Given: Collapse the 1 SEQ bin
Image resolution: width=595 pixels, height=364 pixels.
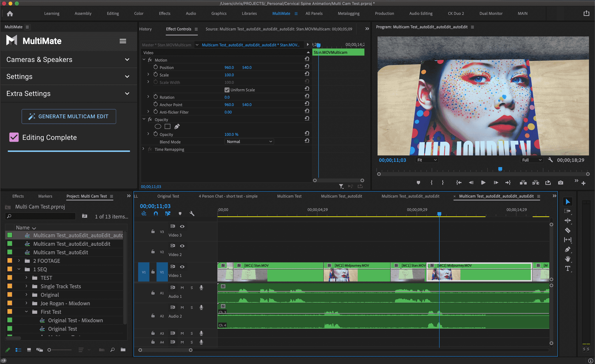Looking at the screenshot, I should pyautogui.click(x=19, y=269).
